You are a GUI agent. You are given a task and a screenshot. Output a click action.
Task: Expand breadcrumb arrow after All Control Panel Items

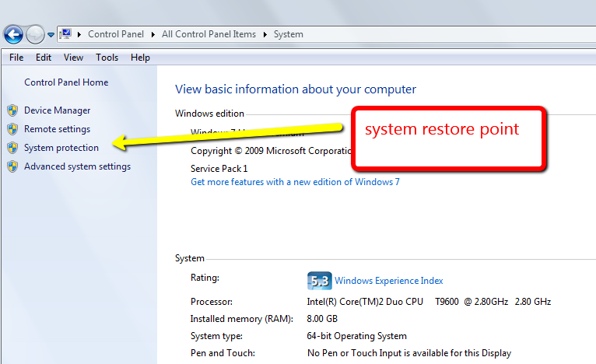pos(265,34)
